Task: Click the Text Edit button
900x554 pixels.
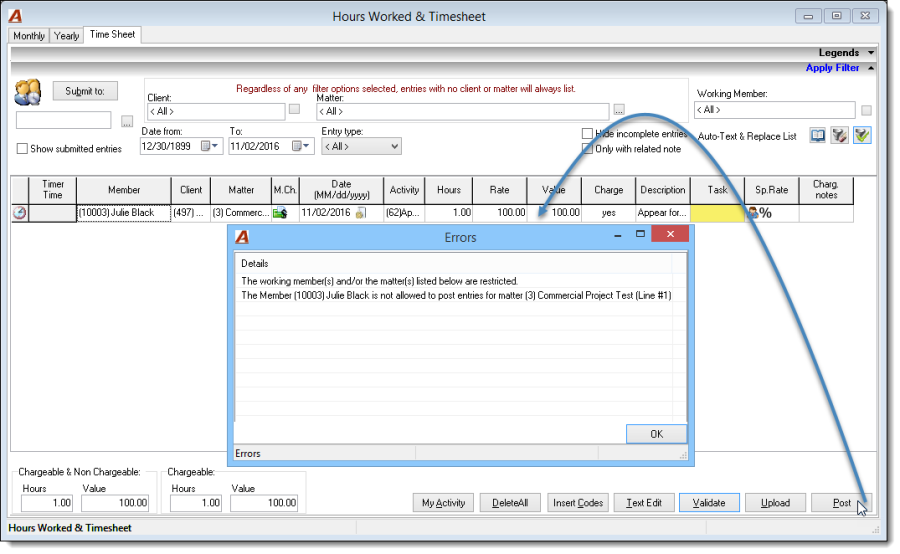Action: pos(644,503)
